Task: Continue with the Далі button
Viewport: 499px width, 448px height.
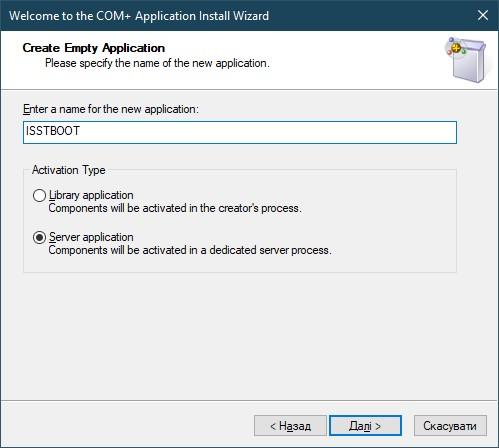Action: pos(365,426)
